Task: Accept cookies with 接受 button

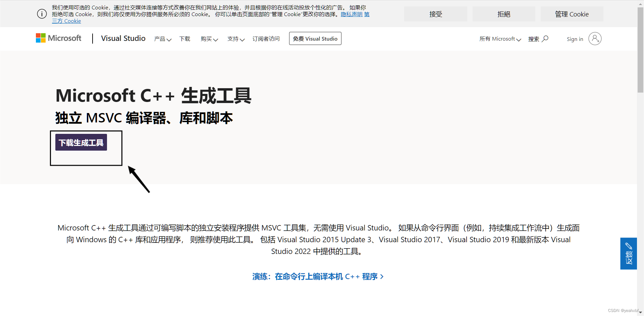Action: 436,14
